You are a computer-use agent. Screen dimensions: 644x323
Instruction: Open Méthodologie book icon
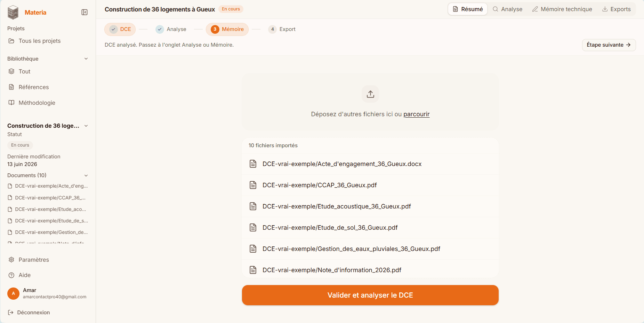click(11, 103)
